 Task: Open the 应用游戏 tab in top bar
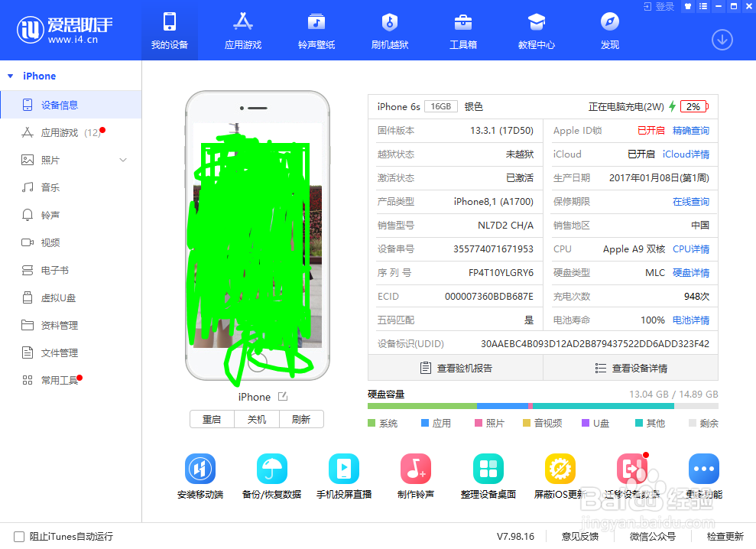click(243, 31)
